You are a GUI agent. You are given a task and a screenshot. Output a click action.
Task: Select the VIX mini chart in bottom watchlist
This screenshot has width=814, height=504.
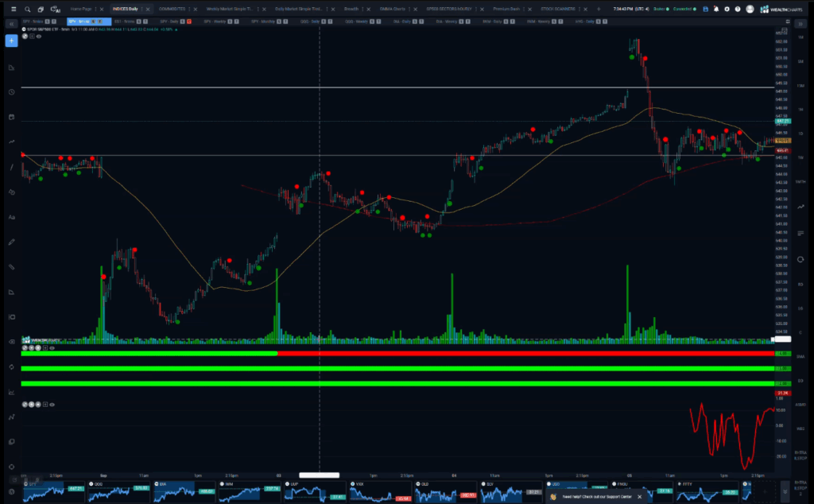pos(372,492)
